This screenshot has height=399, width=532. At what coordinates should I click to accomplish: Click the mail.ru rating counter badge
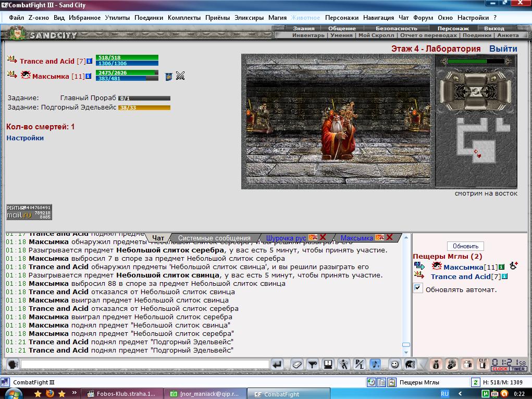[x=29, y=212]
